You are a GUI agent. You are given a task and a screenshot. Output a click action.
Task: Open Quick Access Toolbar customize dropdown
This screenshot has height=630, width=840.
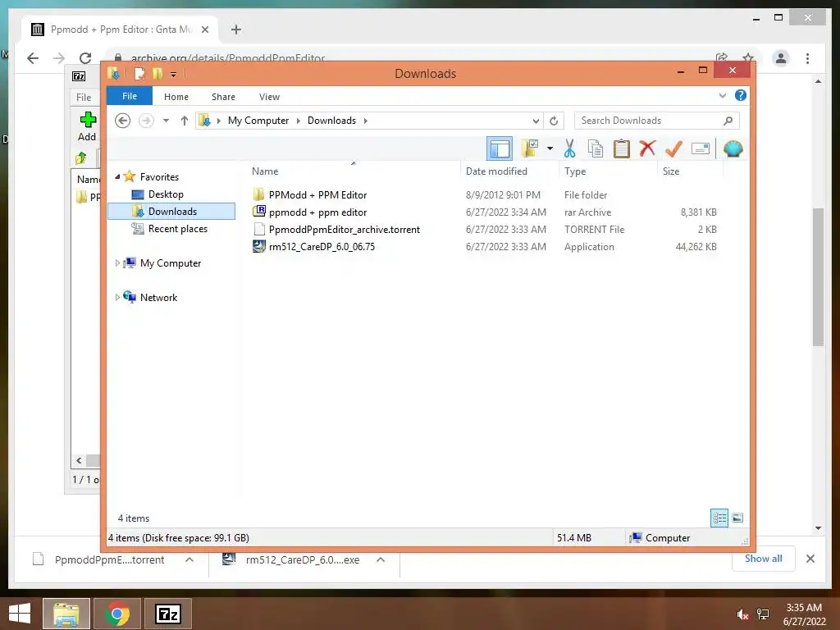[x=174, y=75]
